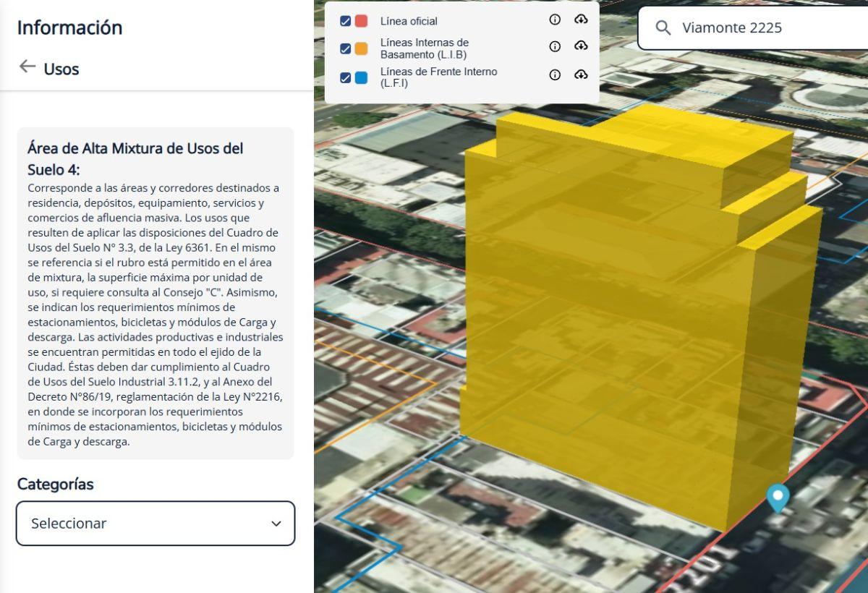Screen dimensions: 868x593
Task: Click the search magnifier icon
Action: (663, 27)
